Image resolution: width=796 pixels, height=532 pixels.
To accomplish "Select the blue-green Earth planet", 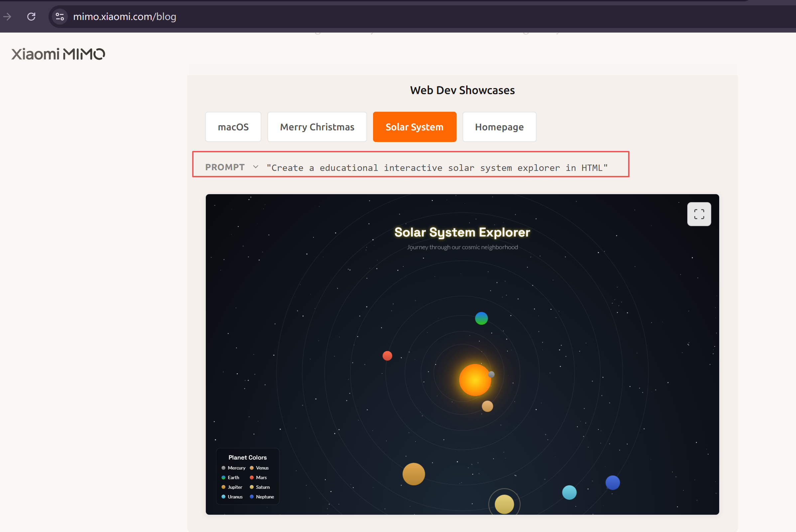I will tap(481, 318).
